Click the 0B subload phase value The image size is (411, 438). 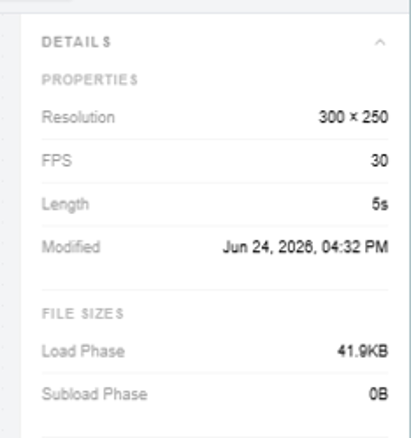click(x=379, y=394)
